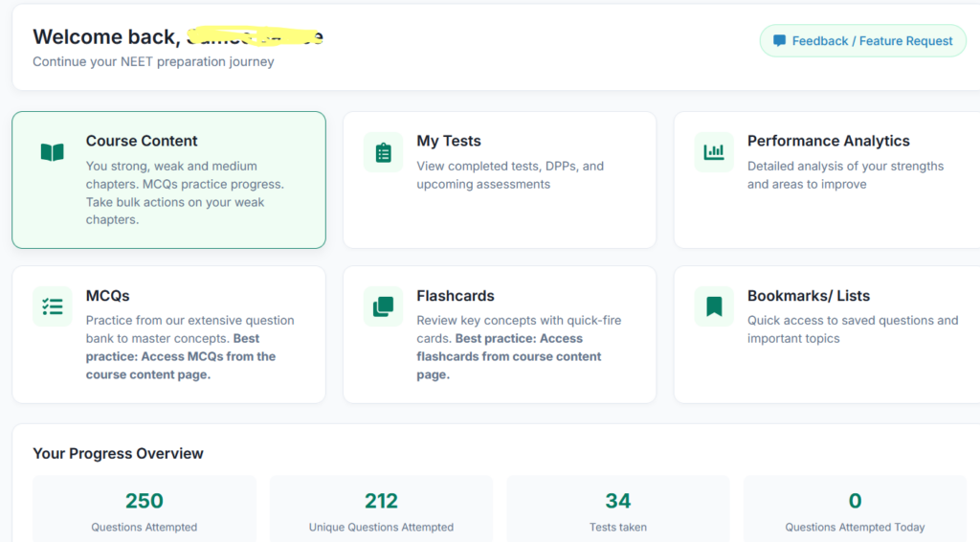The image size is (980, 542).
Task: Click the speech bubble icon in Feedback button
Action: click(x=779, y=40)
